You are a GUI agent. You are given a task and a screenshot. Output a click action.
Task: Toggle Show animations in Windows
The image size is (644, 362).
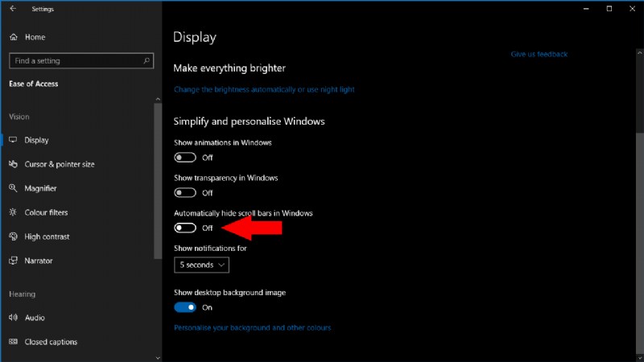(x=185, y=158)
